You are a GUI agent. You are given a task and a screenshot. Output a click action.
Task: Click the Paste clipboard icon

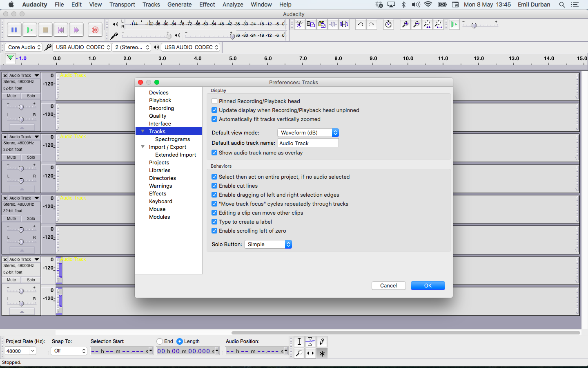[x=322, y=25]
